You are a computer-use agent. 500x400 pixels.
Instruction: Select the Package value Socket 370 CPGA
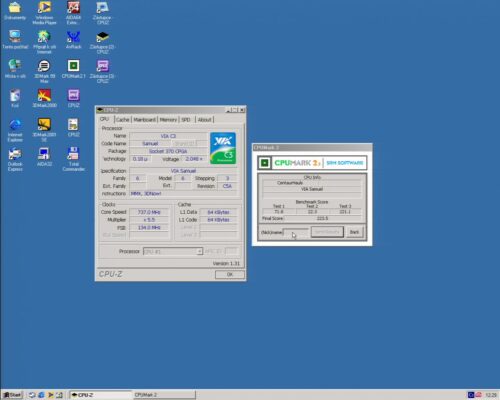click(168, 151)
